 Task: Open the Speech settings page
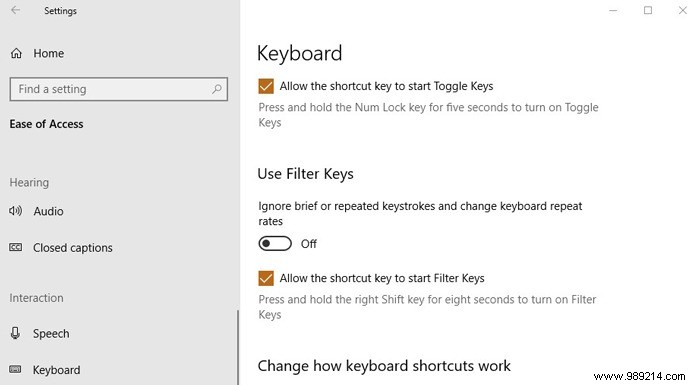[51, 334]
